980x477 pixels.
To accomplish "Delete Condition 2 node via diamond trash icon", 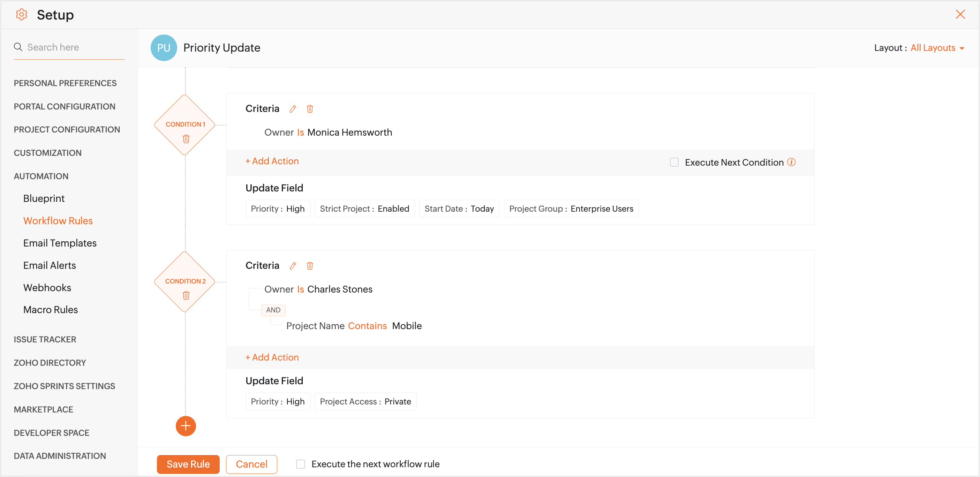I will pos(186,296).
